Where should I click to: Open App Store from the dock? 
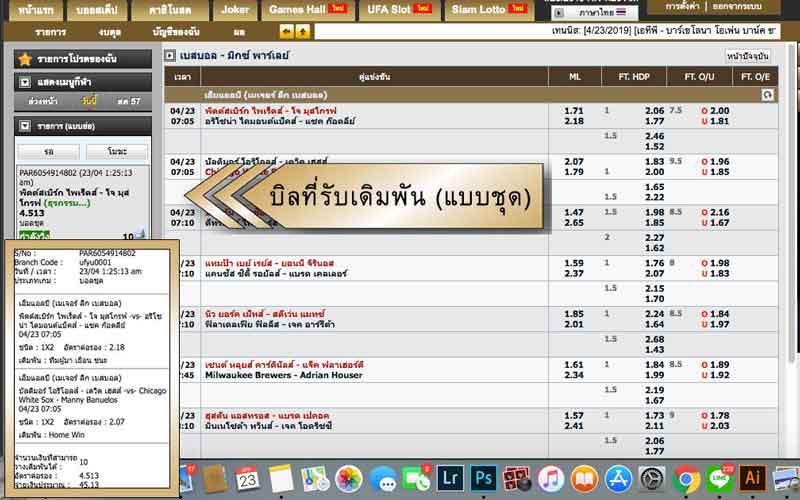tap(618, 479)
